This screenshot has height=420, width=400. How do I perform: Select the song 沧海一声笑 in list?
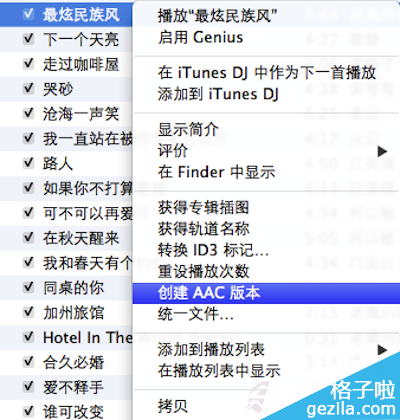coord(66,114)
